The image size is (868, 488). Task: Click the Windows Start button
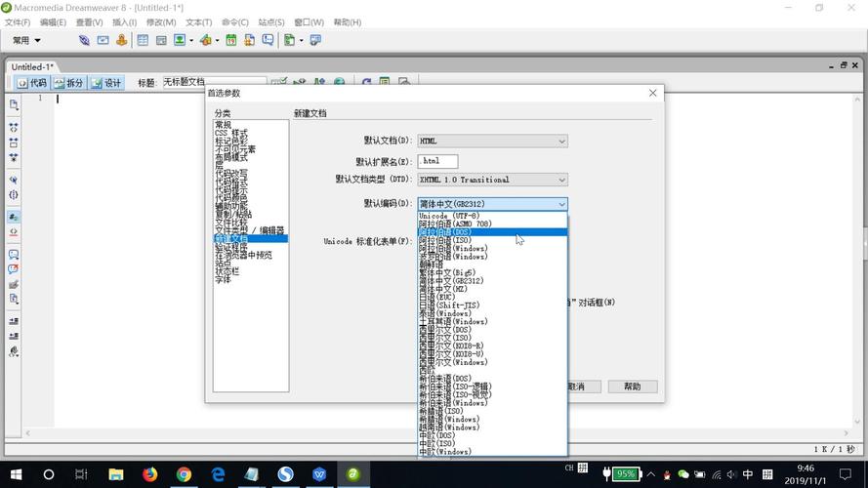16,474
